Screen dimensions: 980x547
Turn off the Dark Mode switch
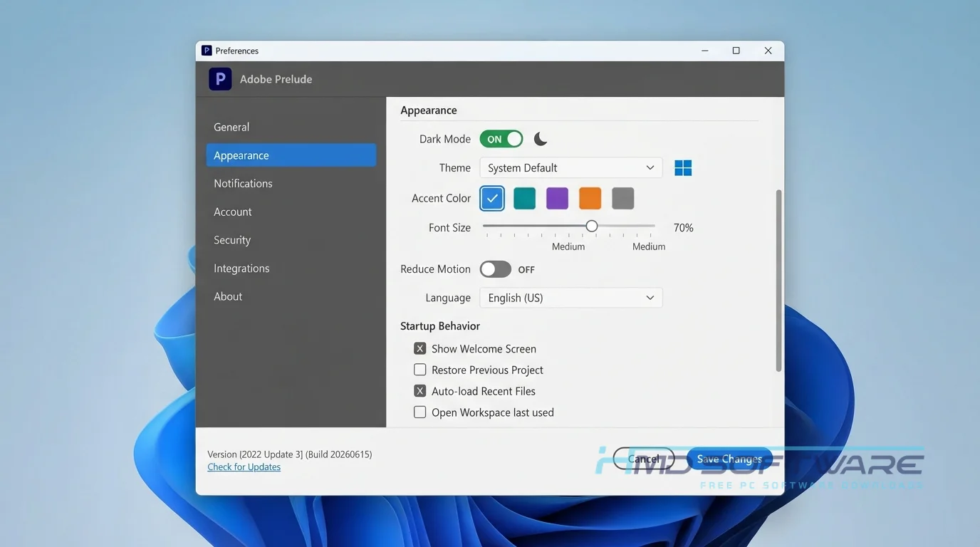(x=501, y=139)
